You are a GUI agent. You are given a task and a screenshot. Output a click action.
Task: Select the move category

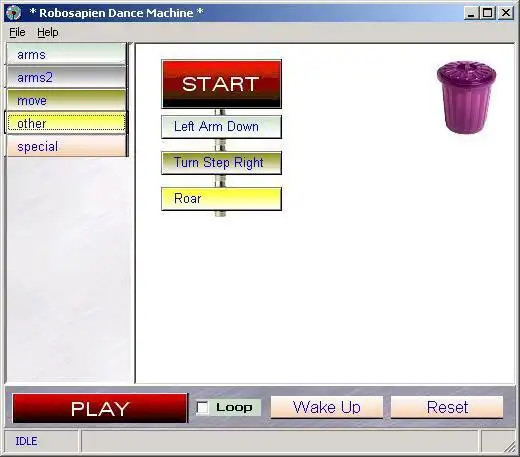[66, 100]
